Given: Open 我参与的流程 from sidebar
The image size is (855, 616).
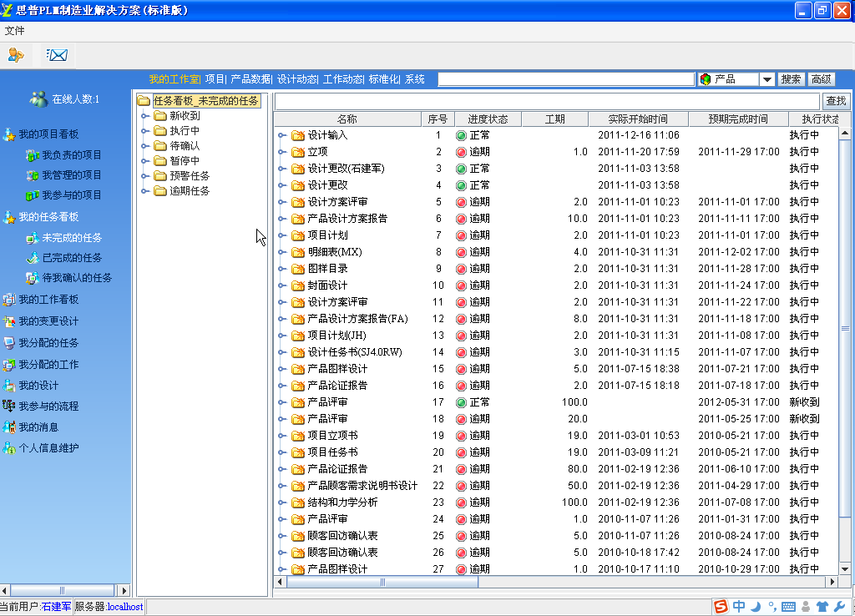Looking at the screenshot, I should 48,406.
